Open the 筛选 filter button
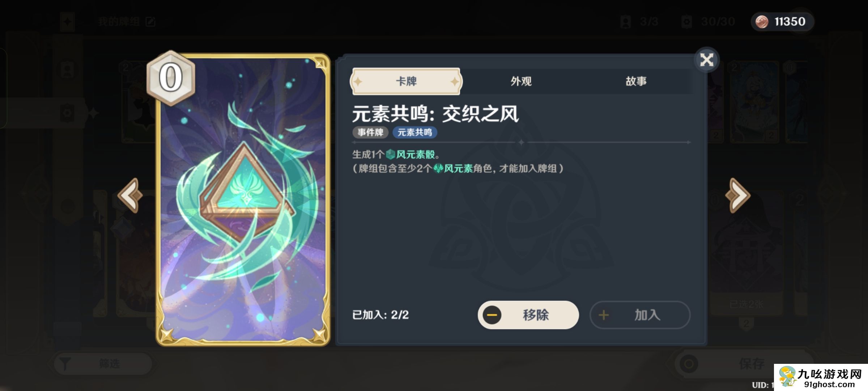The height and width of the screenshot is (391, 868). pos(103,363)
